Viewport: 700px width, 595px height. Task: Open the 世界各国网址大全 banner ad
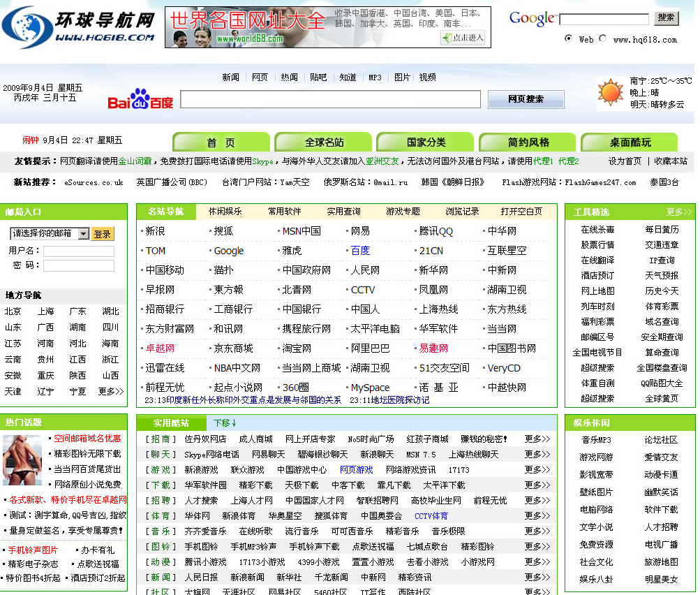click(328, 27)
